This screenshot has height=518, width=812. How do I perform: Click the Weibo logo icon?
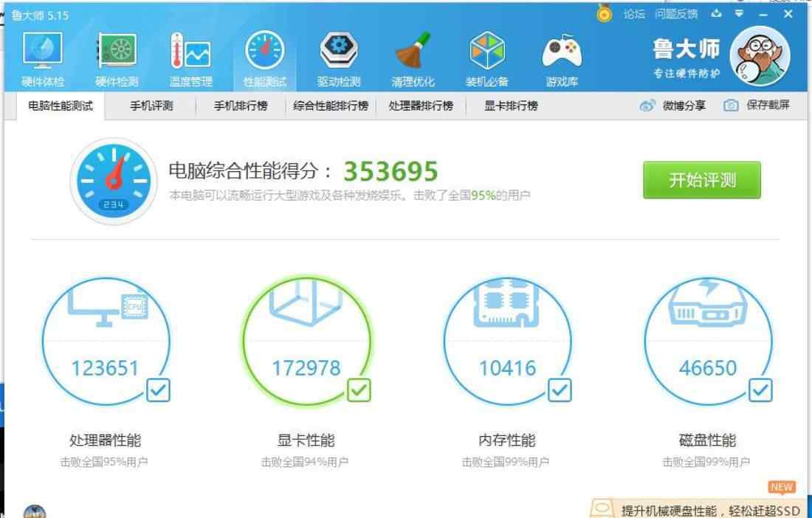click(x=647, y=106)
